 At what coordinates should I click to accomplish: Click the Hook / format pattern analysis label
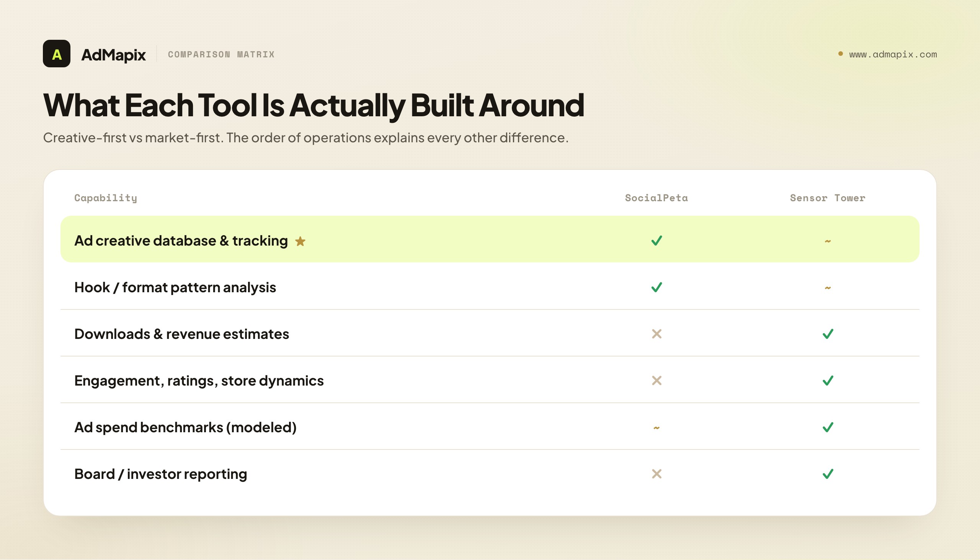pyautogui.click(x=175, y=287)
